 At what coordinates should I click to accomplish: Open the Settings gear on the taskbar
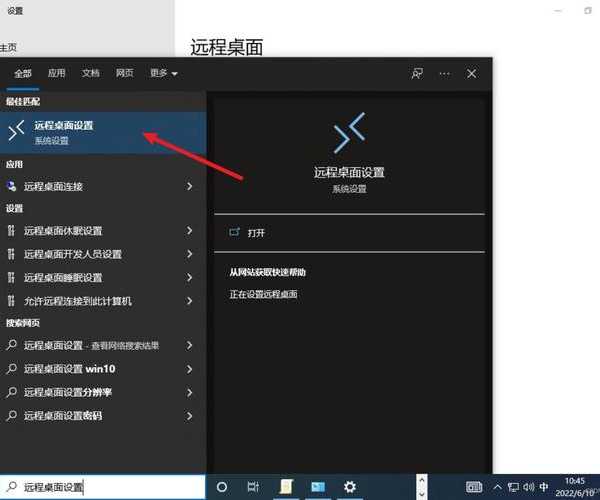point(350,487)
